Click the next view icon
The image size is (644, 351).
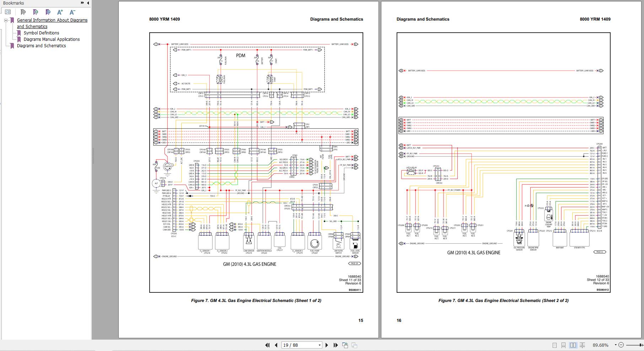point(354,345)
